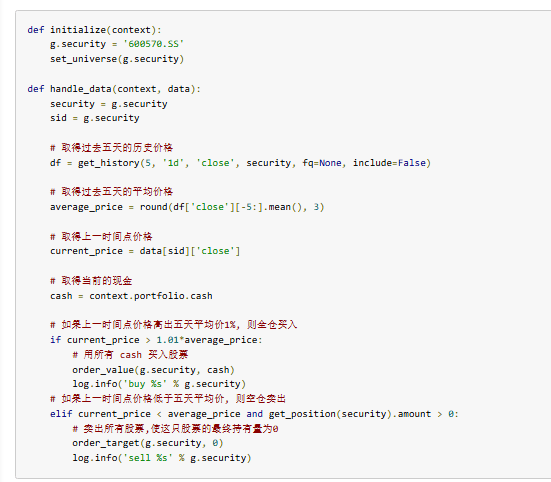
Task: Click the elif current_price condition line
Action: [254, 414]
